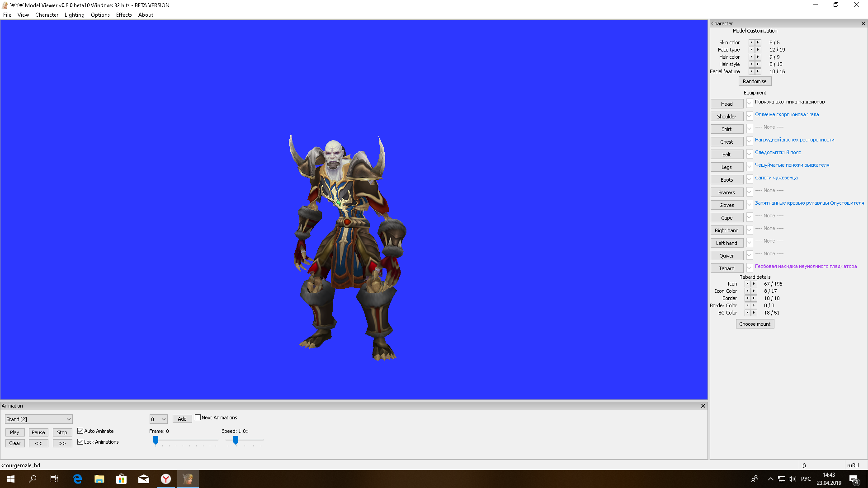
Task: Click the Choose mount button
Action: pos(755,324)
